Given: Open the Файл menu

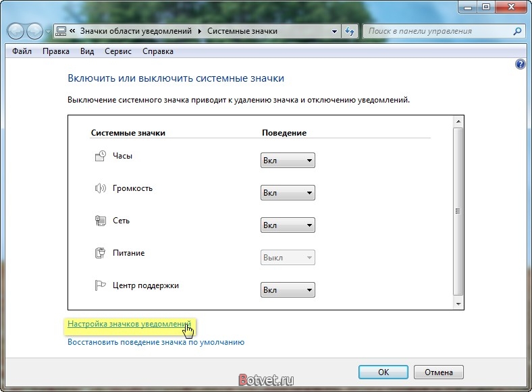Looking at the screenshot, I should [22, 51].
